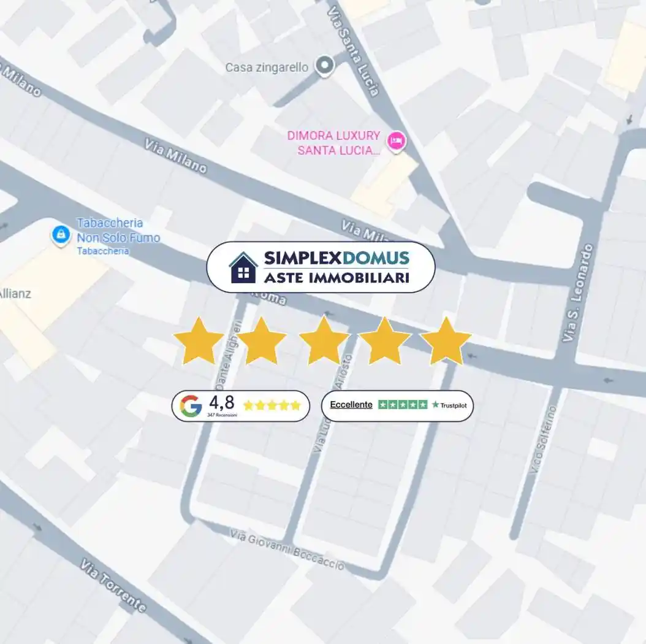646x644 pixels.
Task: Click the middle large gold star
Action: pyautogui.click(x=324, y=340)
